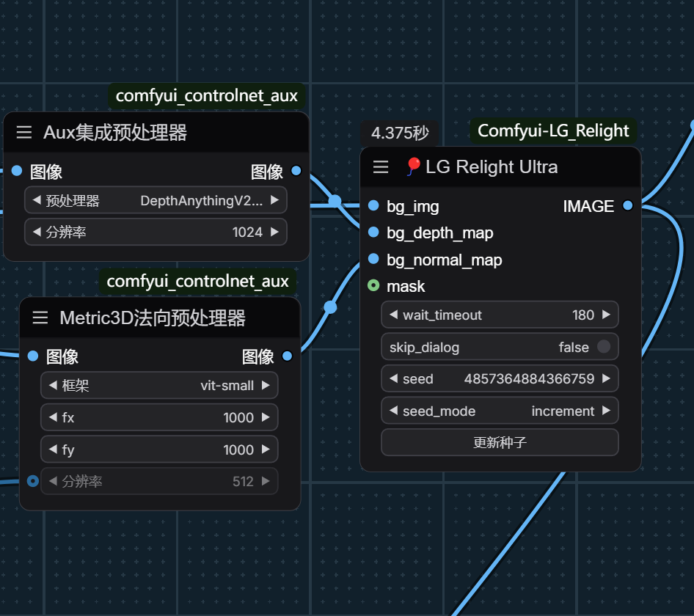The height and width of the screenshot is (616, 694).
Task: Decrease Aux 分辨率 1024 with left arrow
Action: point(37,232)
